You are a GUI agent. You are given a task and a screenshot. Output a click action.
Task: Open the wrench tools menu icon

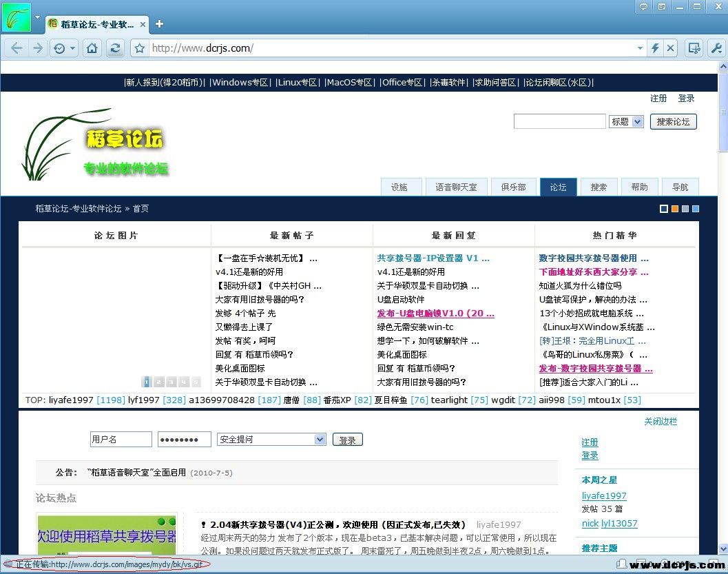pos(716,48)
